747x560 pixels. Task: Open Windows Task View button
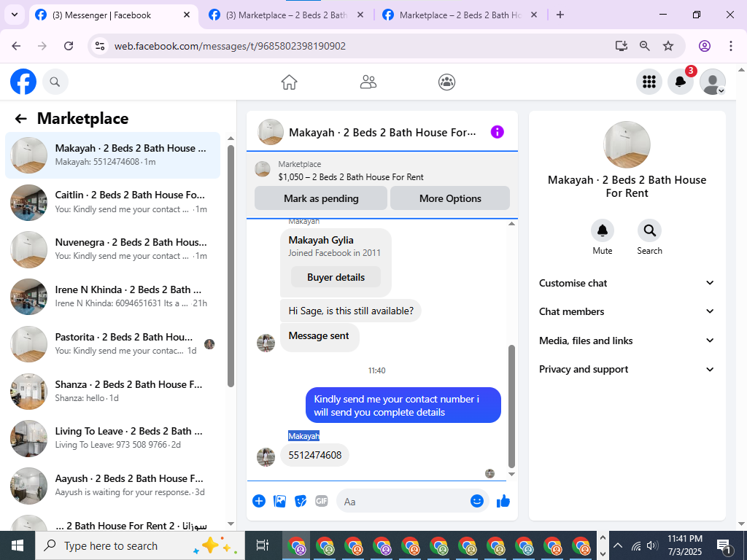(263, 545)
